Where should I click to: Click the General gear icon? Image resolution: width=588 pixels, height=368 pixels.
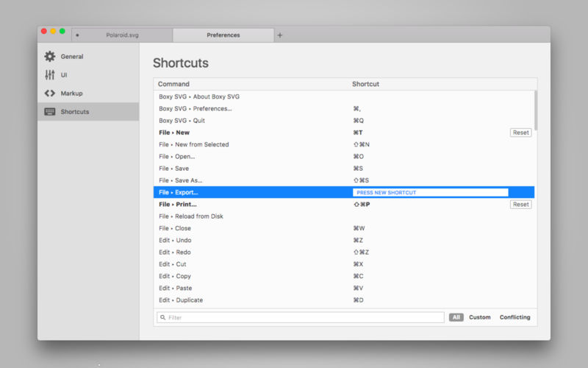[x=50, y=57]
